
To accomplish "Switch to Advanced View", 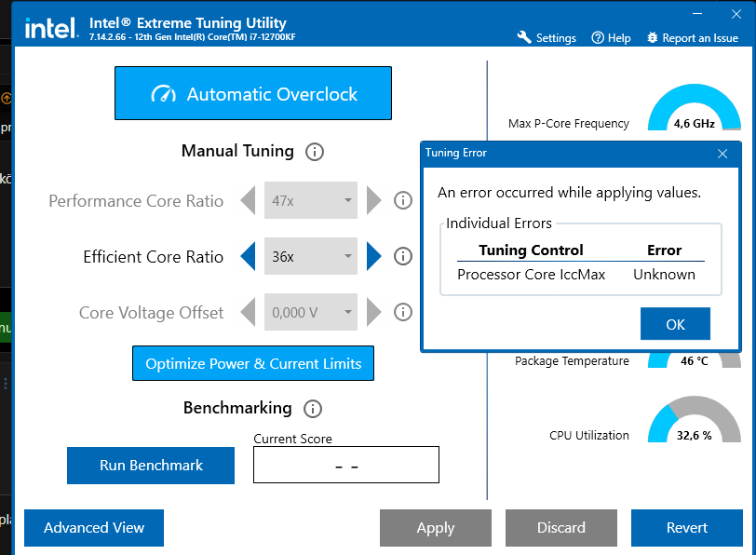I will pyautogui.click(x=94, y=527).
